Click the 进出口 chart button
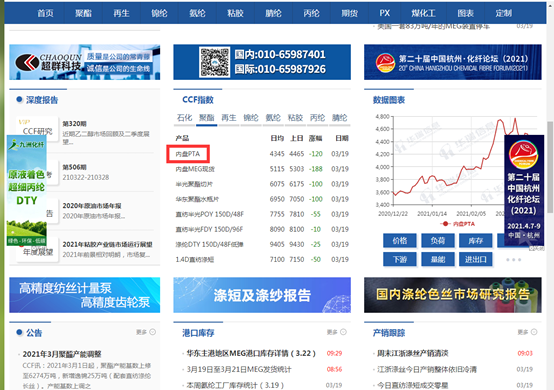Screen dimensions: 554x390 (x=476, y=260)
